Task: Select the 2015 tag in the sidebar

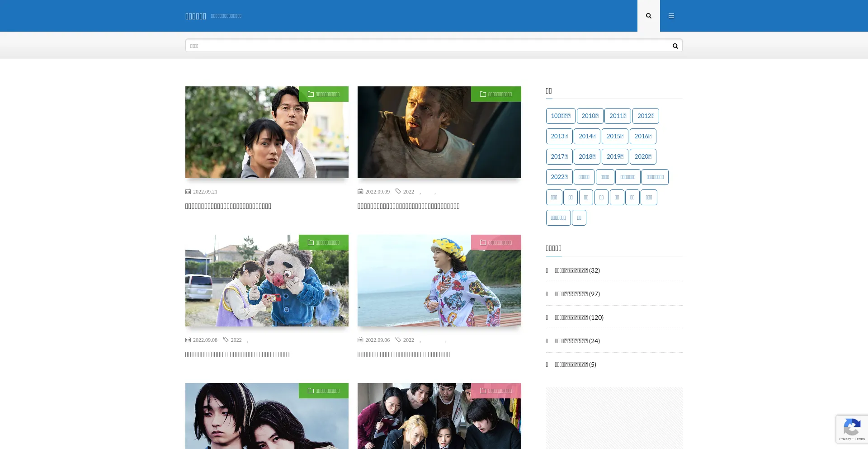Action: click(x=615, y=137)
